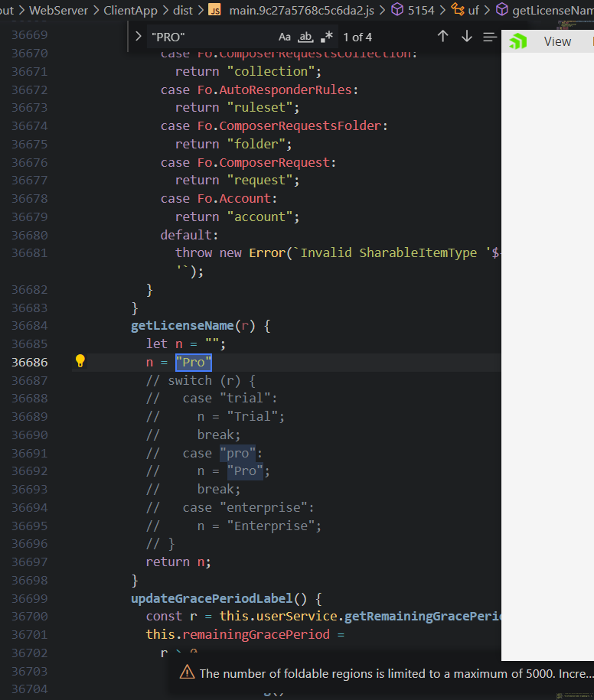Image resolution: width=594 pixels, height=700 pixels.
Task: Click the minimap in the top corner
Action: [575, 25]
